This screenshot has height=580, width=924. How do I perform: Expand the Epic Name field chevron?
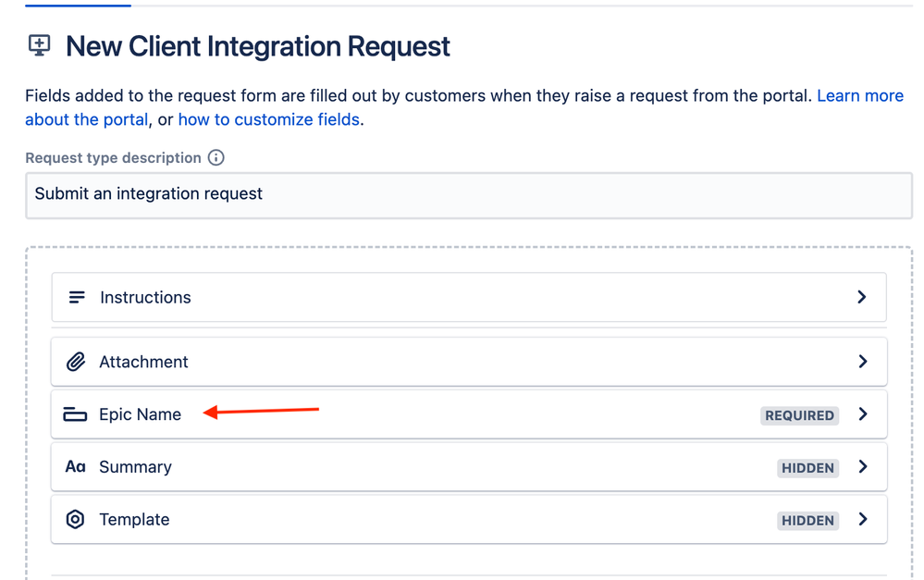coord(862,414)
